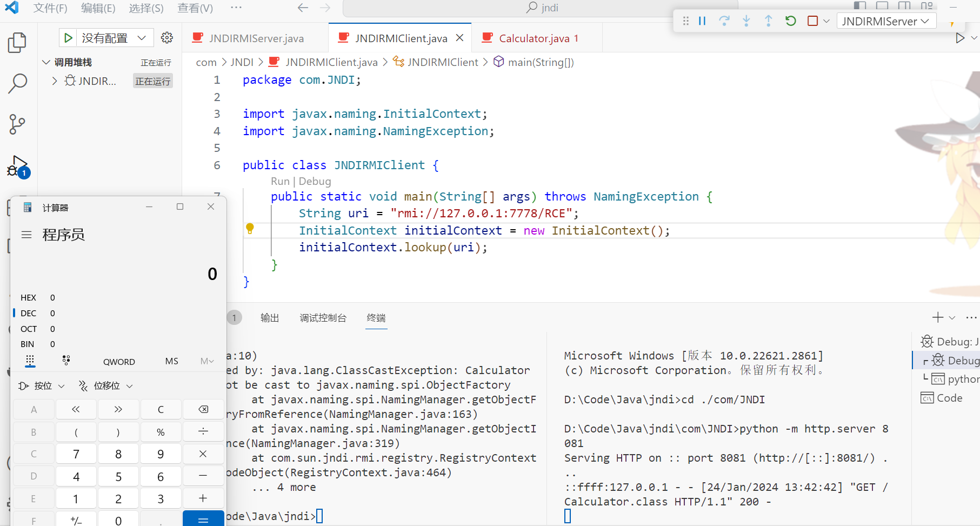Switch to the 输出 panel tab
Screen dimensions: 980x526
pos(270,318)
